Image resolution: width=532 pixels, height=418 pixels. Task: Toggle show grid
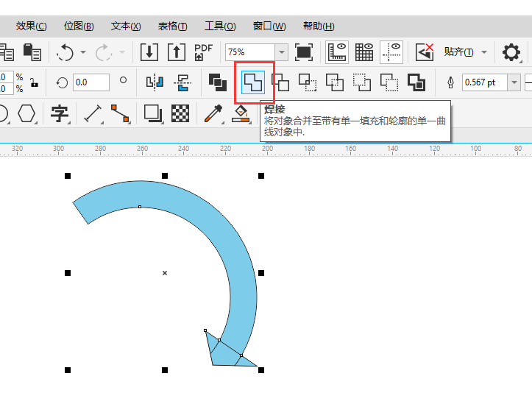[364, 52]
